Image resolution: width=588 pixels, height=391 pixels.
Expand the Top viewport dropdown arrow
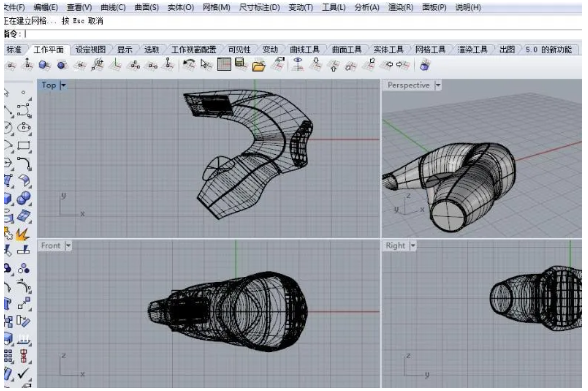[x=63, y=85]
